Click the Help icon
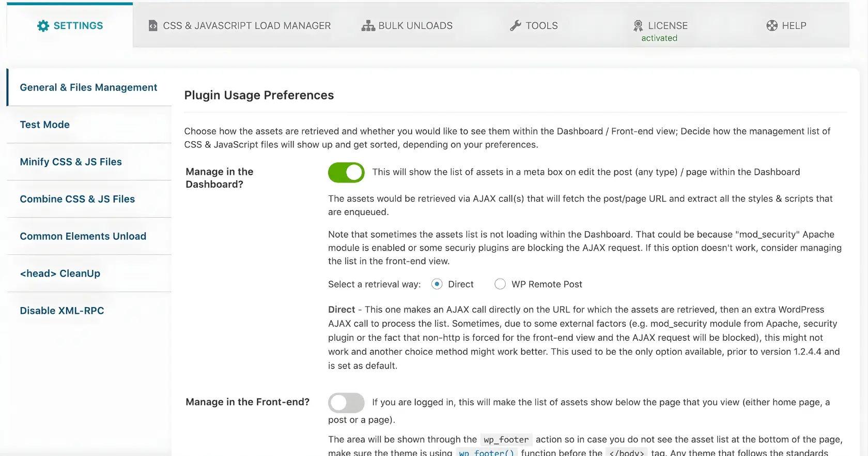The height and width of the screenshot is (456, 868). pyautogui.click(x=771, y=25)
